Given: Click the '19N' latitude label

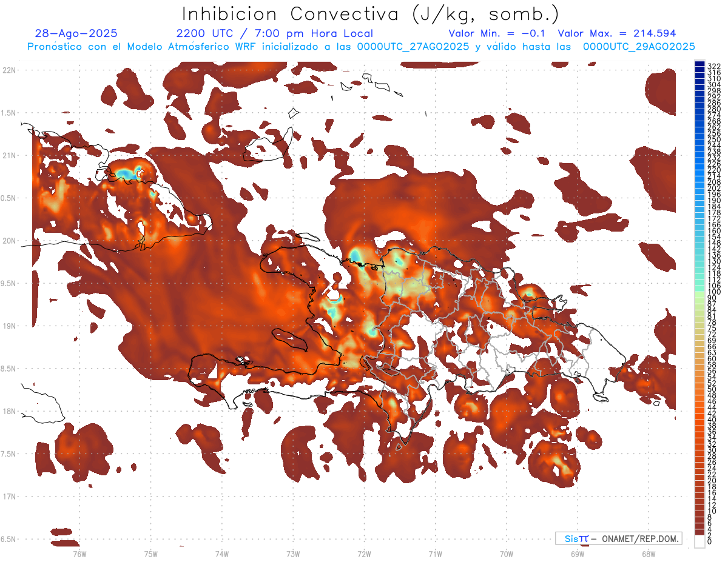Looking at the screenshot, I should click(9, 326).
